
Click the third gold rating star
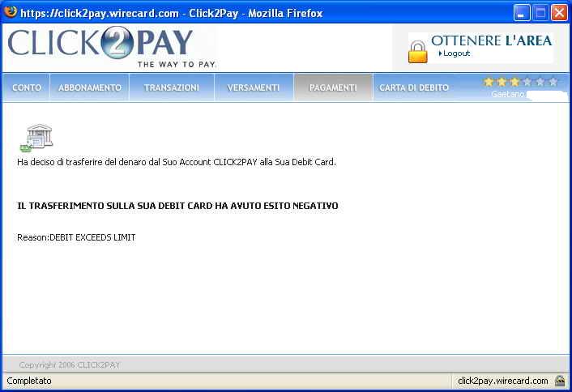[x=514, y=82]
